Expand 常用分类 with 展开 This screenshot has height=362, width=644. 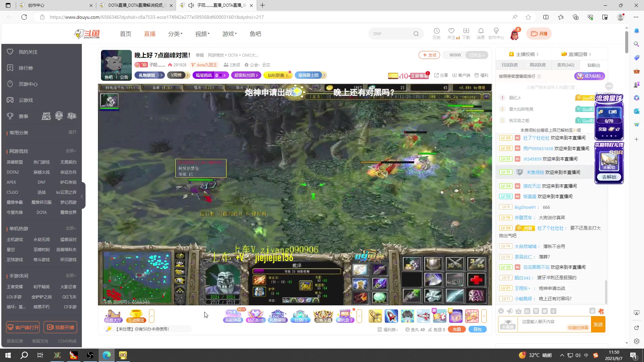[x=72, y=132]
